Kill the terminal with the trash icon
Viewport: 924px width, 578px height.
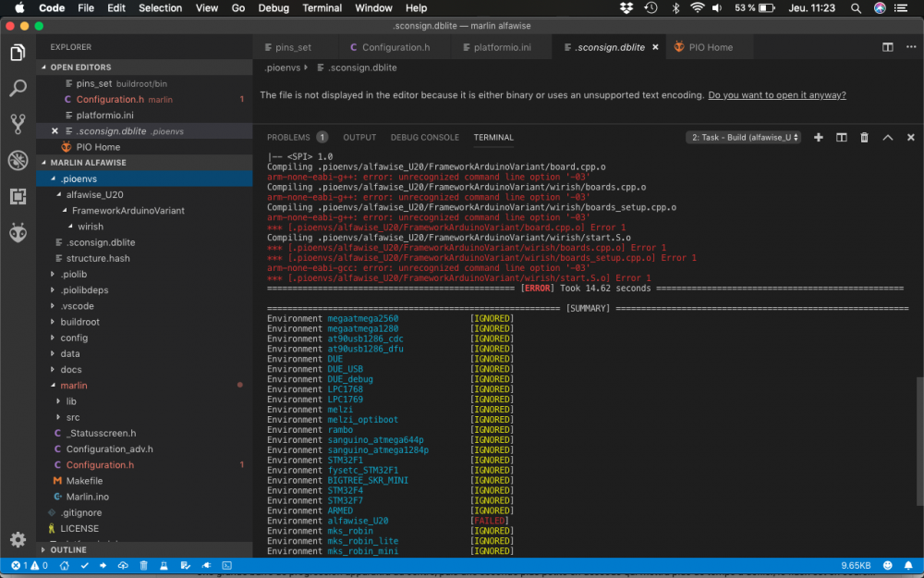pos(865,138)
